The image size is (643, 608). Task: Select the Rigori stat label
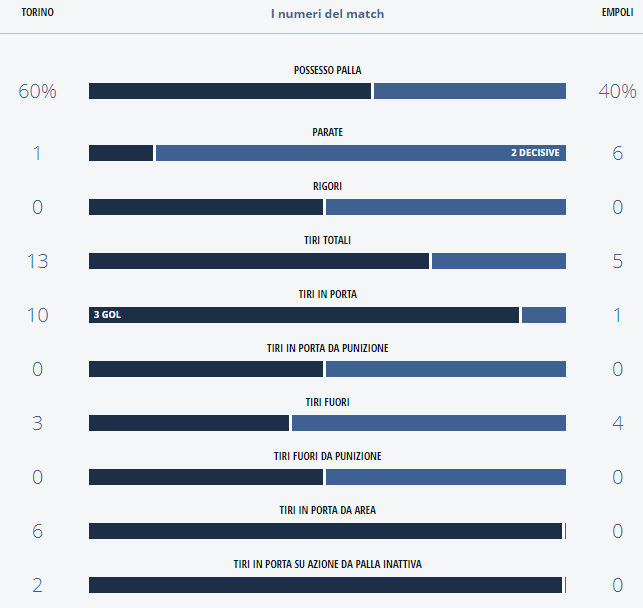point(327,186)
